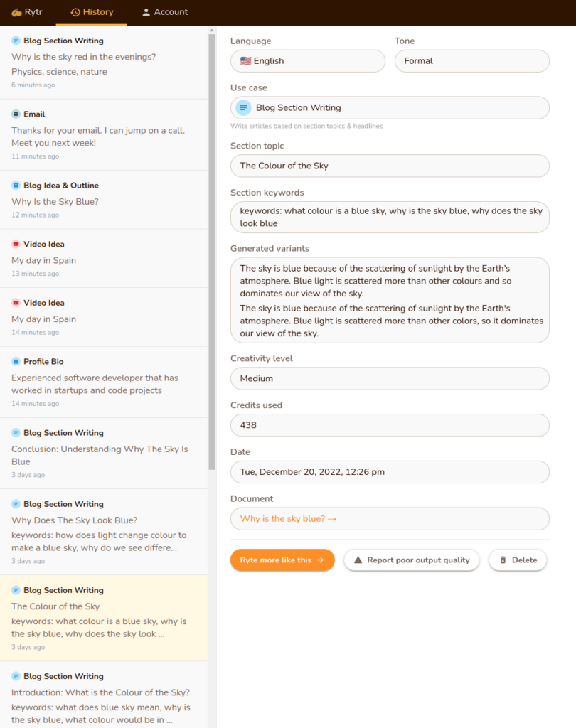Click the Rytr logo icon
Screen dimensions: 576x728
point(16,12)
